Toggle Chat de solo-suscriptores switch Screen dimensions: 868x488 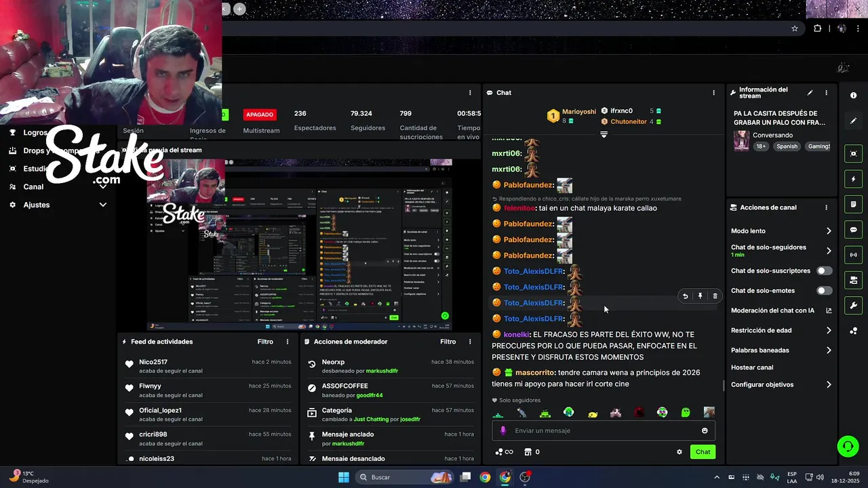824,270
